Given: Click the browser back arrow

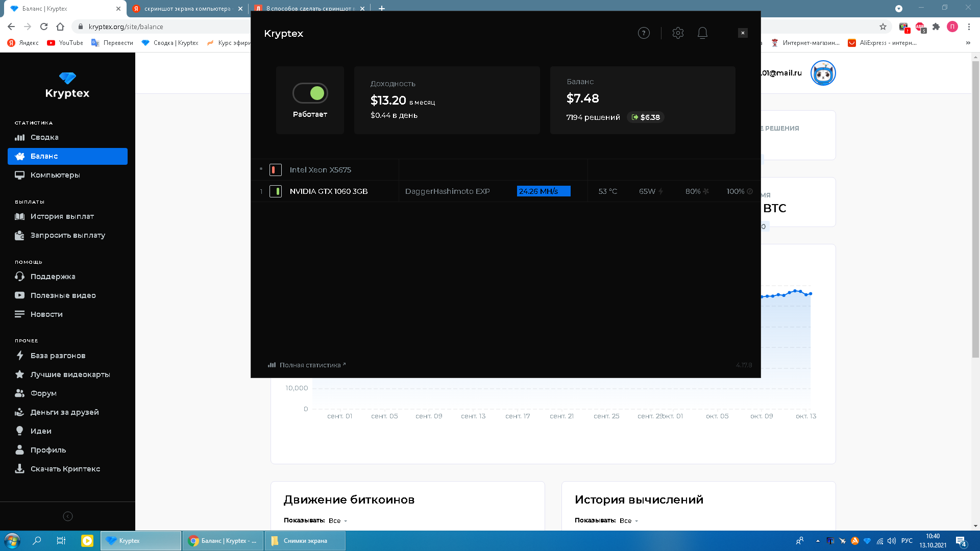Looking at the screenshot, I should tap(11, 27).
